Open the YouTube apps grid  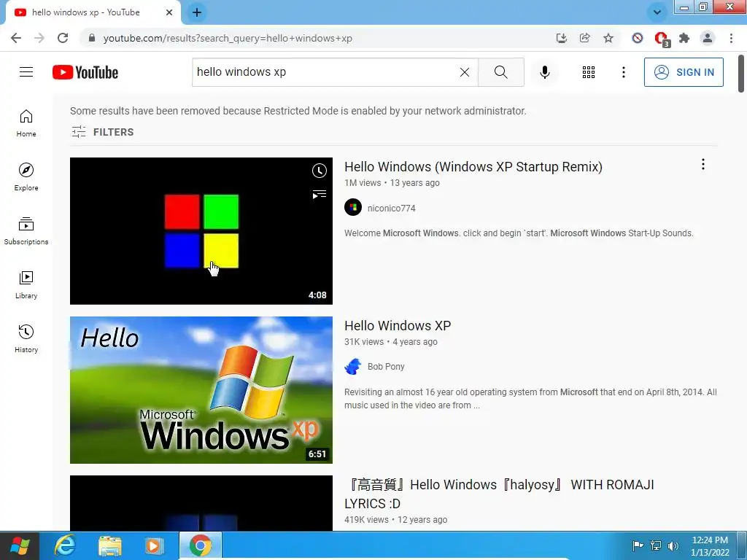pos(589,72)
